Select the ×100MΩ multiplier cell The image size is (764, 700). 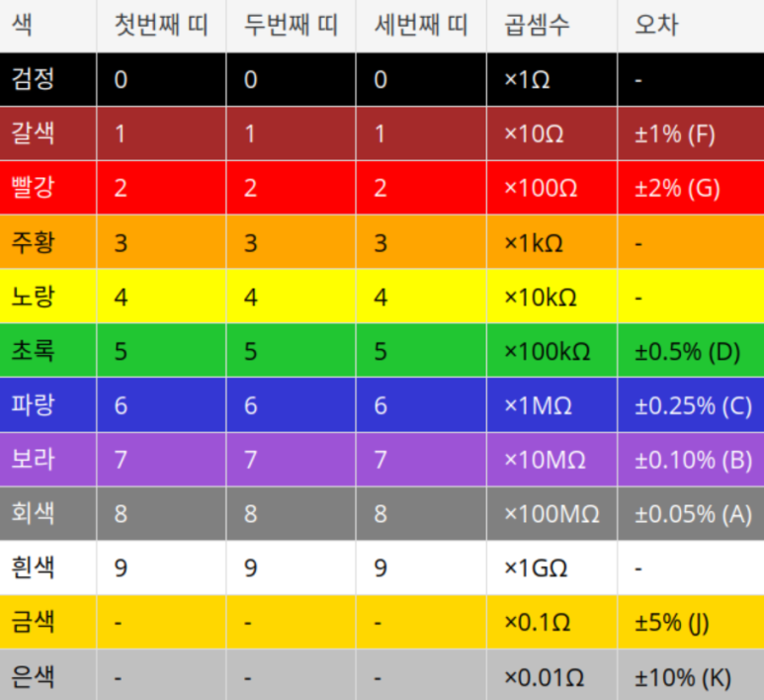tap(552, 513)
